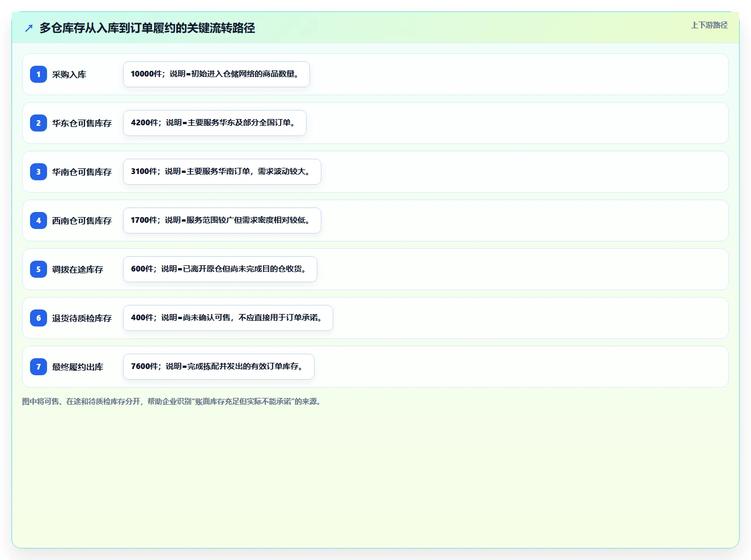The image size is (751, 560).
Task: Select step number 7 badge
Action: (x=39, y=367)
